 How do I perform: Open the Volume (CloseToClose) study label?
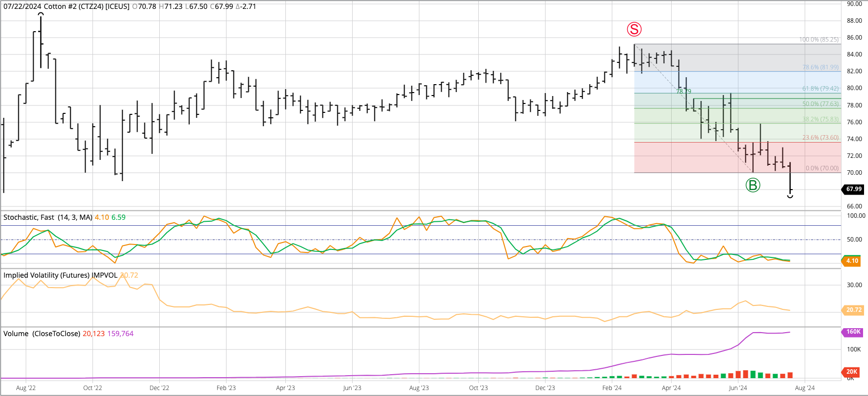click(x=42, y=334)
